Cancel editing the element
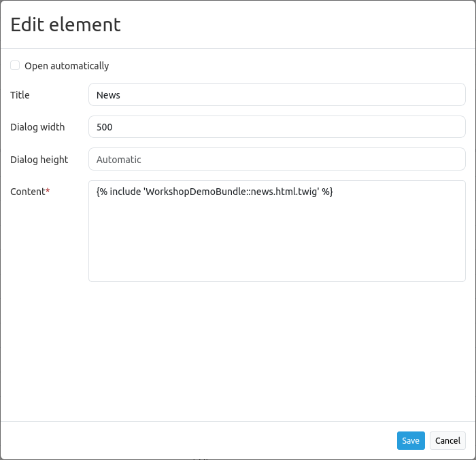This screenshot has height=460, width=476. coord(447,440)
